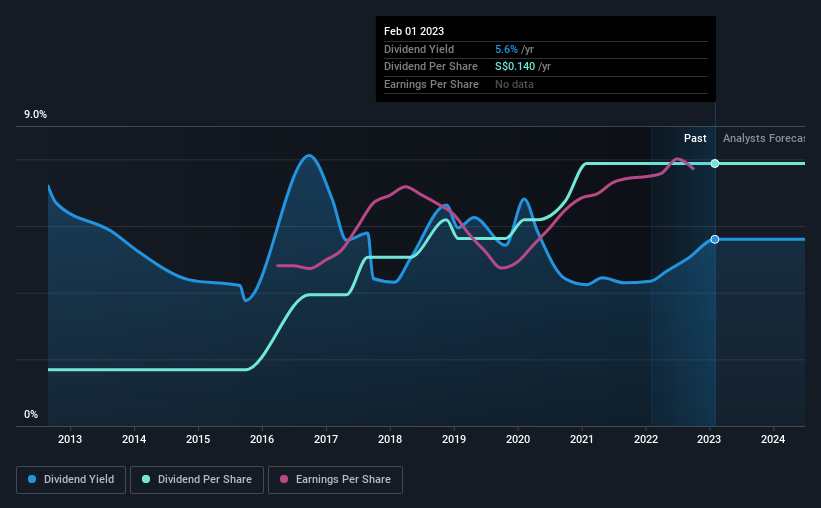Click the 5.6% Dividend Yield tooltip value

[x=506, y=49]
